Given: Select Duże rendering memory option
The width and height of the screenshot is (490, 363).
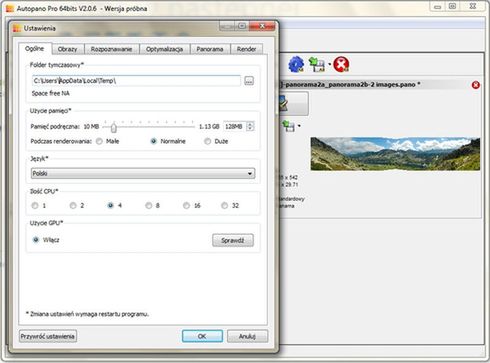Looking at the screenshot, I should tap(208, 141).
